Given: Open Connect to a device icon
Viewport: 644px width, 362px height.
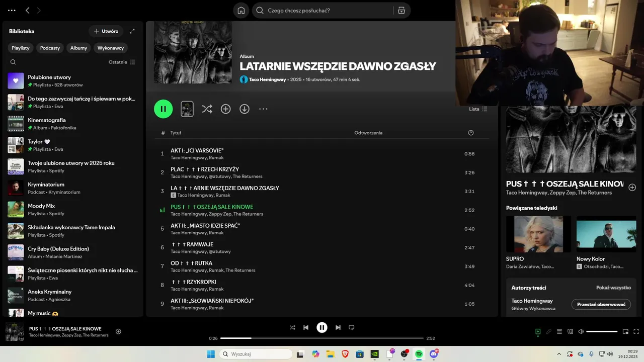Looking at the screenshot, I should tap(570, 331).
